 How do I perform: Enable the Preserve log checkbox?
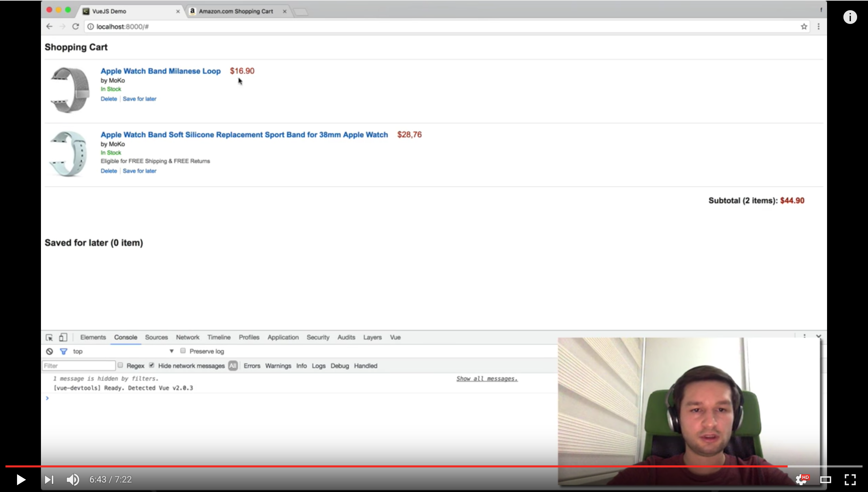(x=183, y=351)
